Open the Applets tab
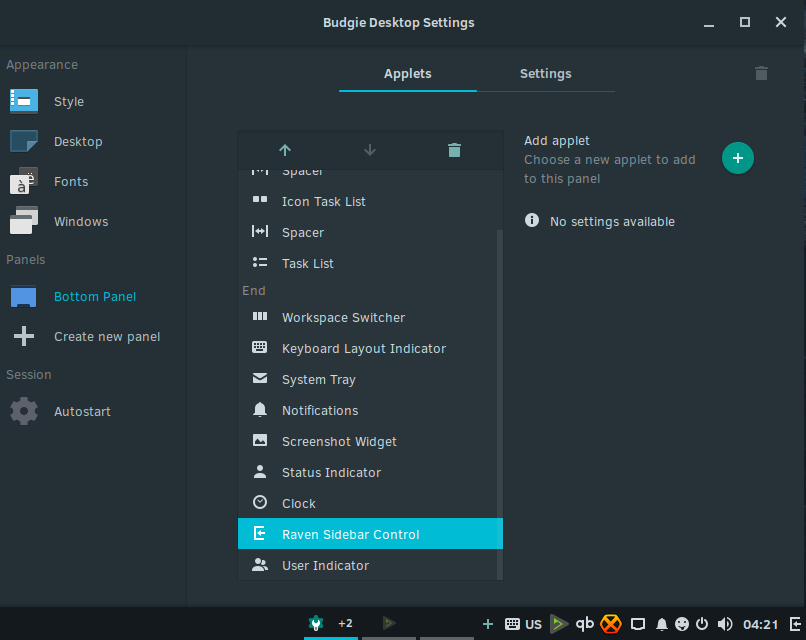 pyautogui.click(x=408, y=74)
